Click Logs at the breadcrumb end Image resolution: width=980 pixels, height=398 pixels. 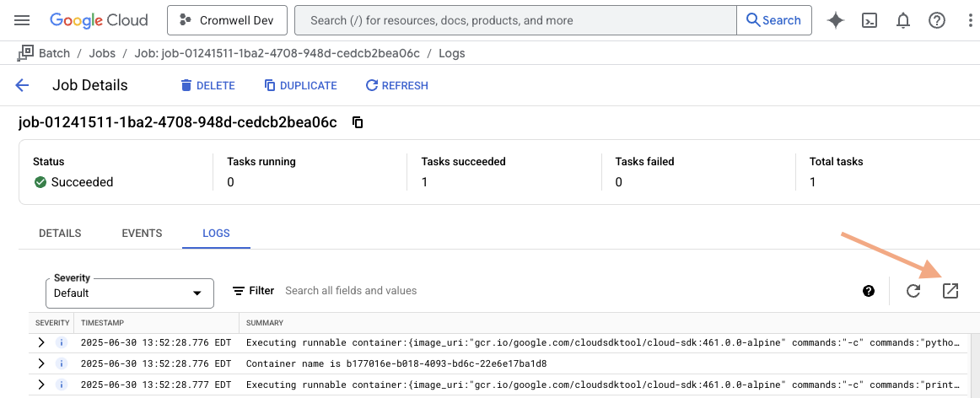click(452, 53)
